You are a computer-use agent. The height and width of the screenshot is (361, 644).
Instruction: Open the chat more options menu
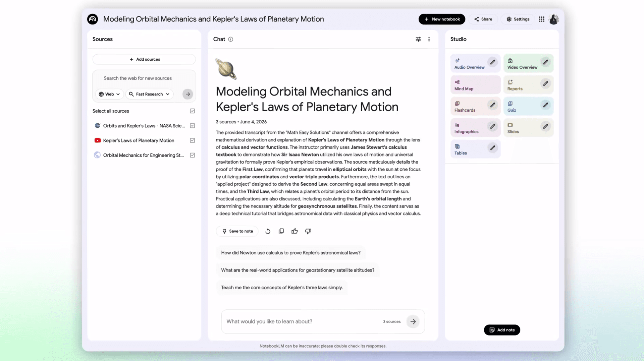(429, 39)
